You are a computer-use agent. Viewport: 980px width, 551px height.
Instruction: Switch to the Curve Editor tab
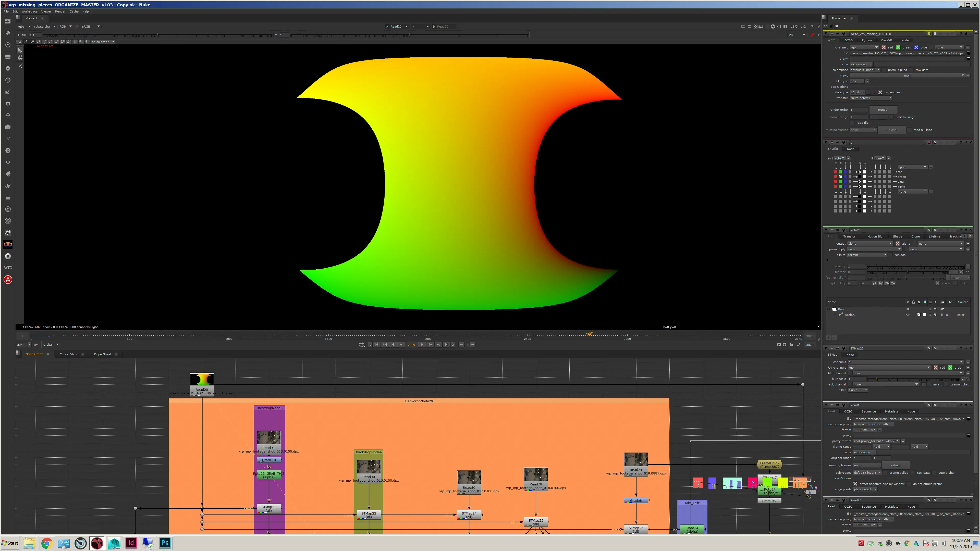pos(68,354)
